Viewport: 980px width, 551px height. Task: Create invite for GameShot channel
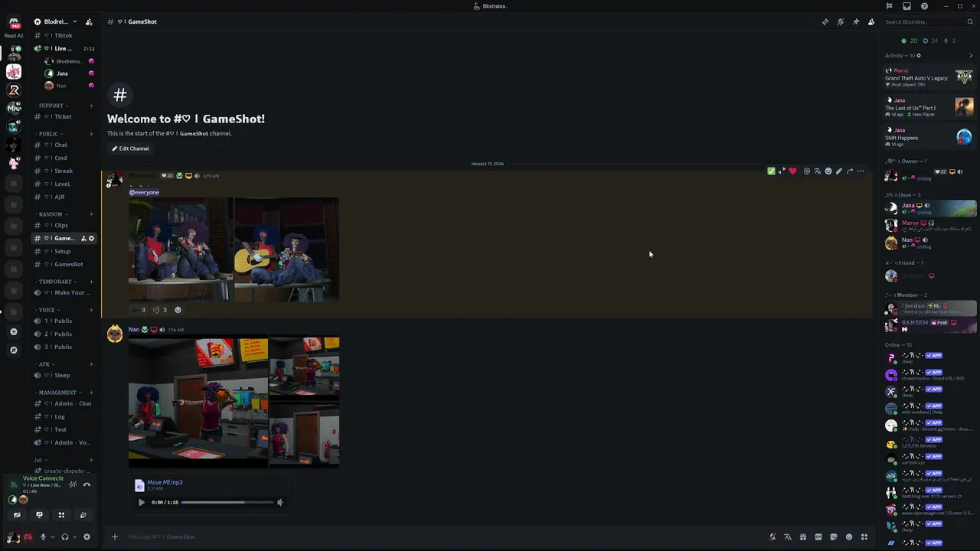point(83,238)
